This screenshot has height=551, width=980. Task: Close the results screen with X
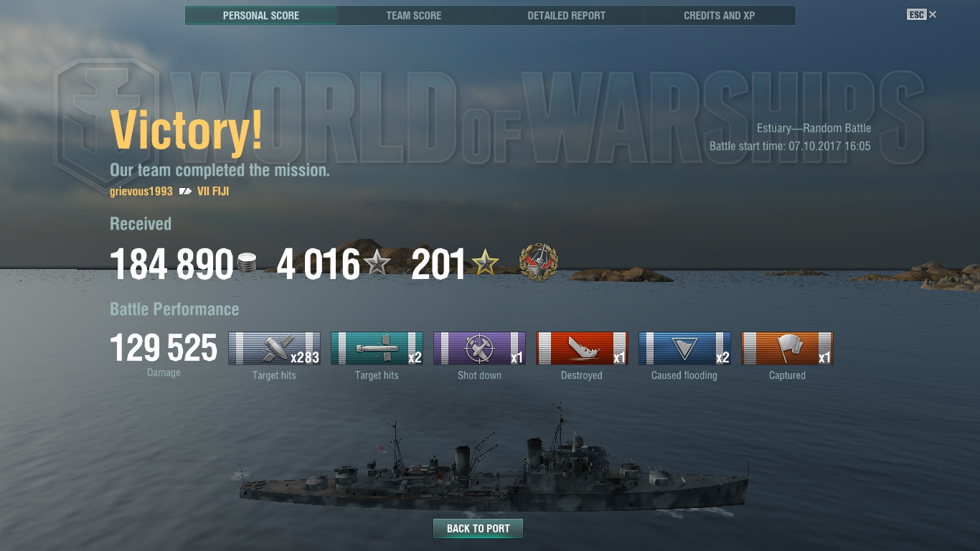(933, 14)
